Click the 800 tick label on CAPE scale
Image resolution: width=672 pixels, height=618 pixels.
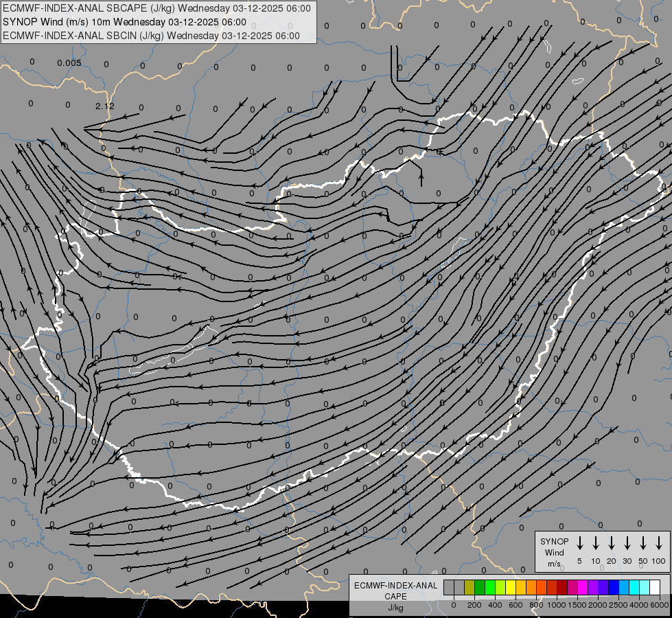point(536,605)
